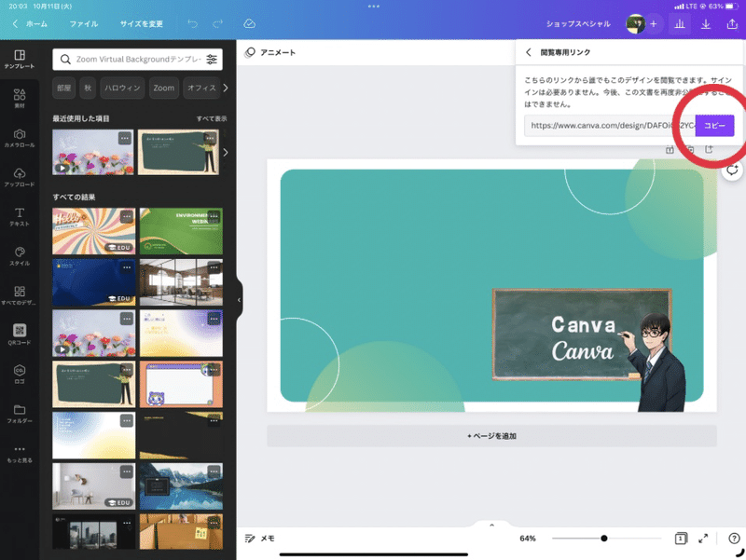Show more recently used items chevron
The image size is (746, 560).
[x=226, y=153]
